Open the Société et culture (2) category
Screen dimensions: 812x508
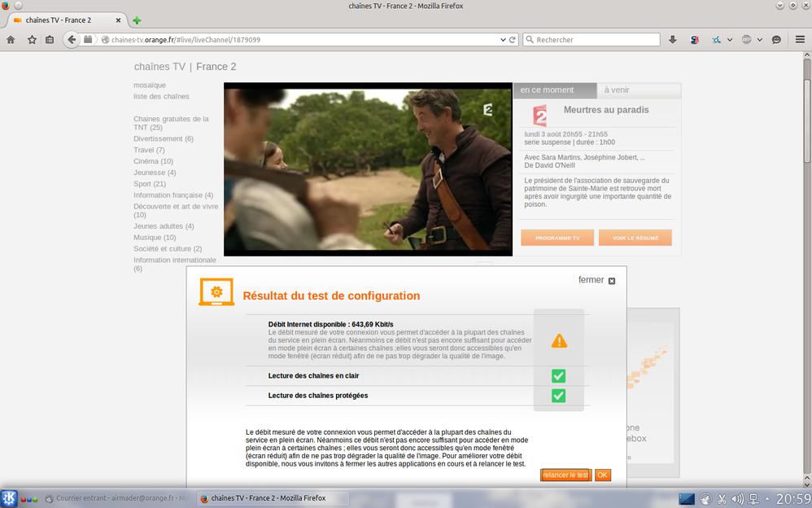pyautogui.click(x=168, y=249)
